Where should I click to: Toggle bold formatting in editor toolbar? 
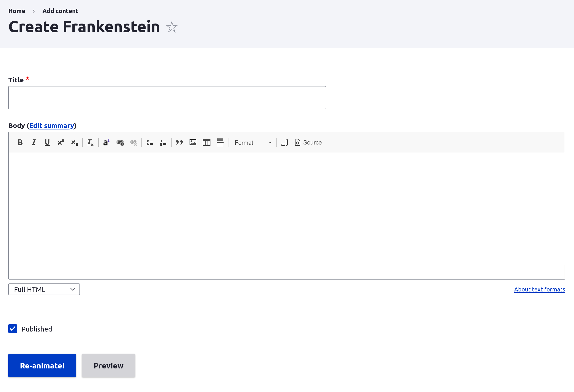coord(20,142)
